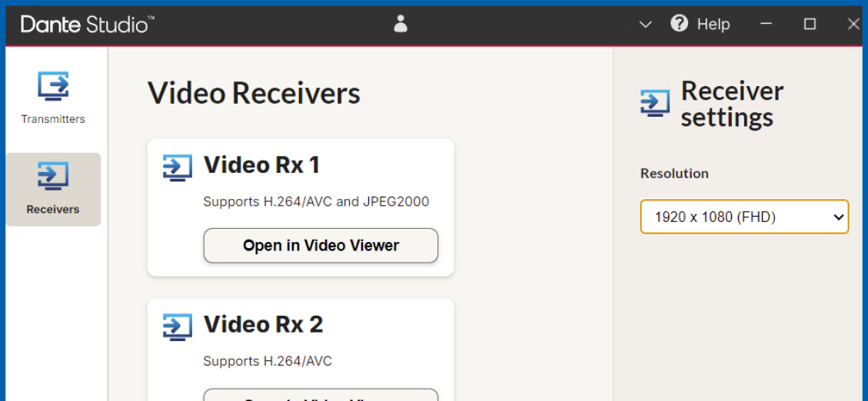Image resolution: width=868 pixels, height=401 pixels.
Task: Click the Video Rx 1 supported codecs text
Action: click(316, 202)
